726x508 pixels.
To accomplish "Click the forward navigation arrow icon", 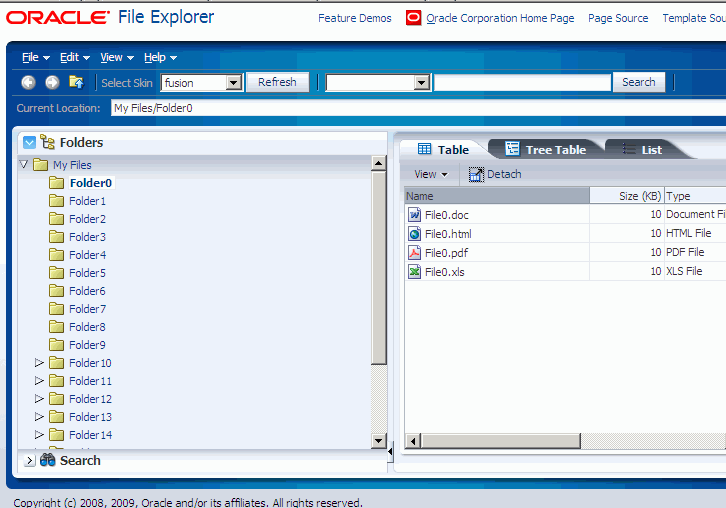I will click(52, 82).
